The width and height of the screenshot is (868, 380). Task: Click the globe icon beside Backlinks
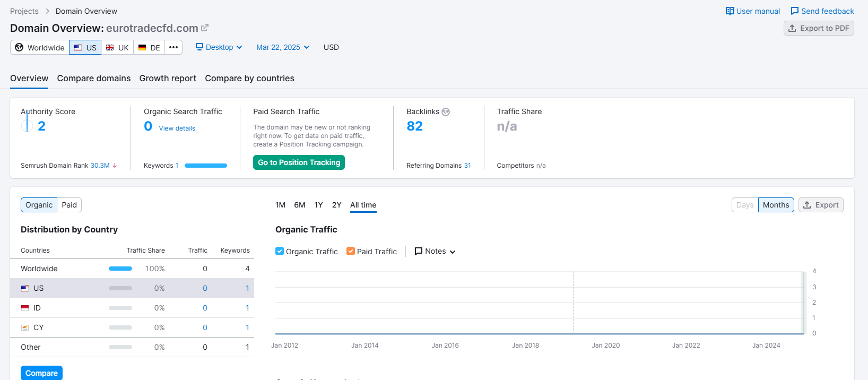(446, 112)
